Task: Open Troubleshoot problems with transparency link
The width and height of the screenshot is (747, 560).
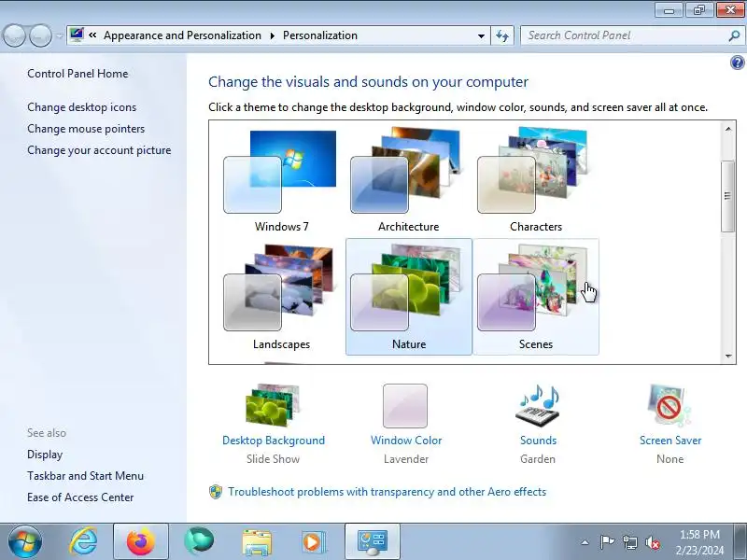Action: (387, 492)
